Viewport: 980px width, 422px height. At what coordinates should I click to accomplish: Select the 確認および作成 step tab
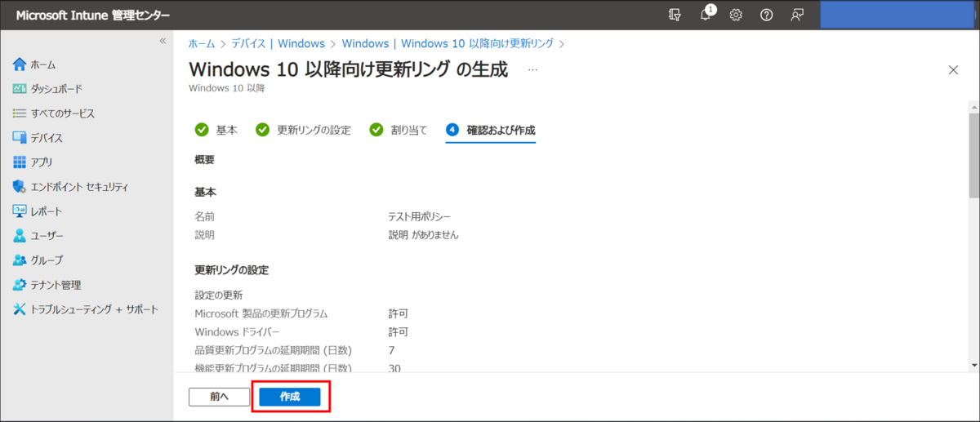491,130
